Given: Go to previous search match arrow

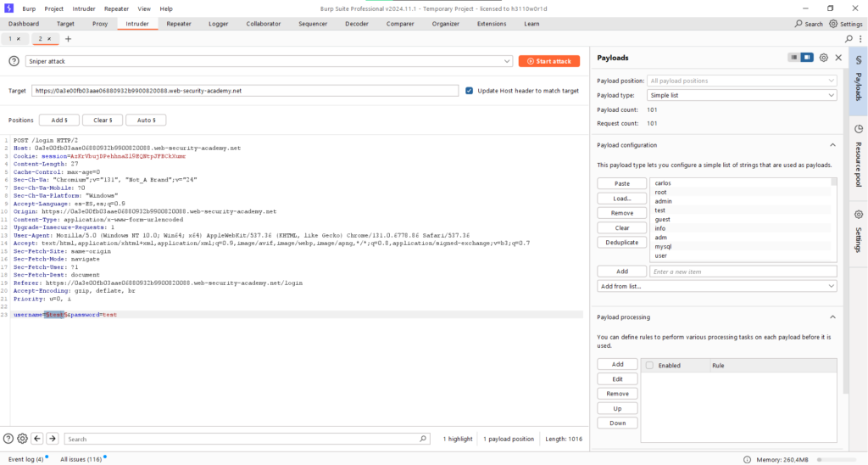Looking at the screenshot, I should point(37,439).
